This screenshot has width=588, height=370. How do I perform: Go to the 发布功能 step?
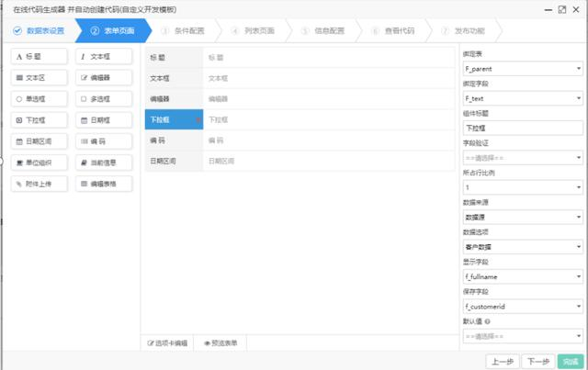(x=463, y=30)
